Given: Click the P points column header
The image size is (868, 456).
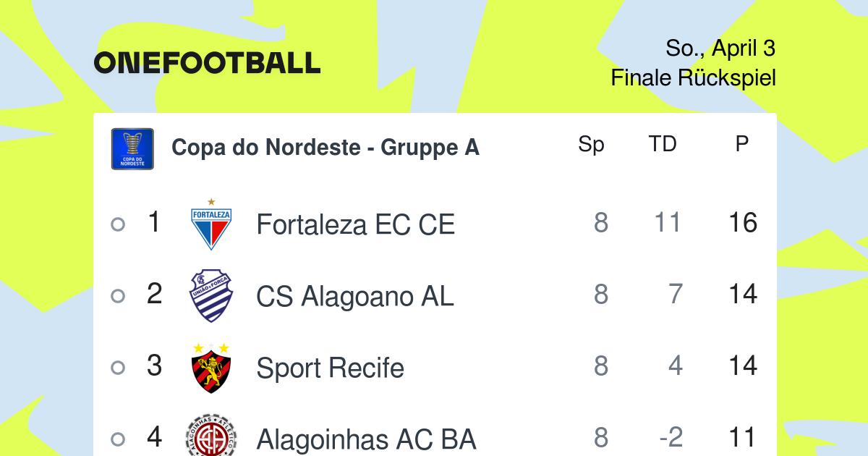Looking at the screenshot, I should 741,145.
